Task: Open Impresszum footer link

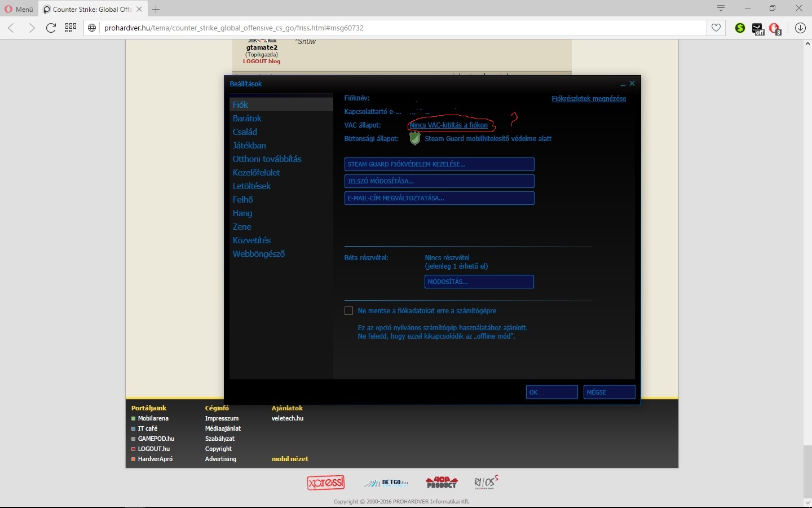Action: coord(222,418)
